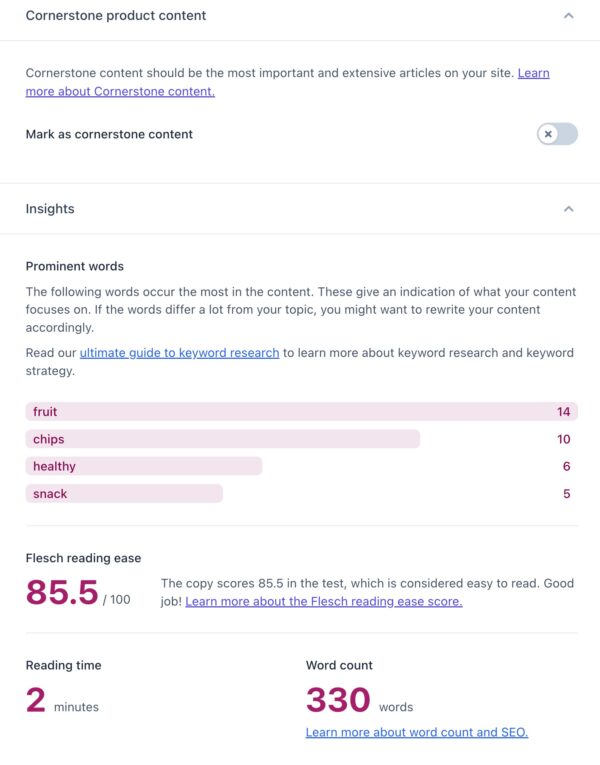The image size is (600, 765).
Task: Click the Prominent words heading
Action: (x=75, y=266)
